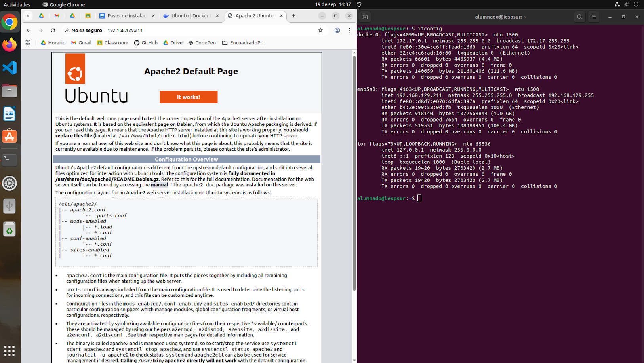Click docker0 interface name in terminal

click(x=368, y=35)
